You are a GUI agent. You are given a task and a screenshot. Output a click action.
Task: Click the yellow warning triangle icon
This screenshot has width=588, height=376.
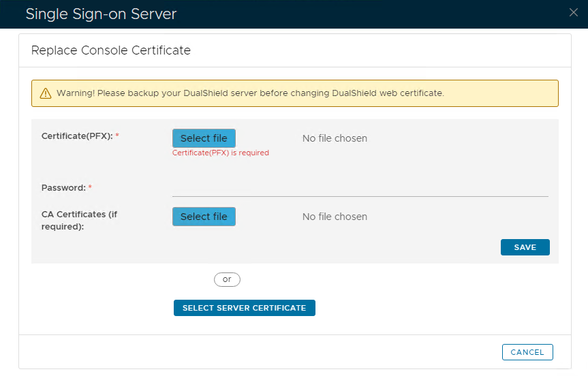(45, 93)
